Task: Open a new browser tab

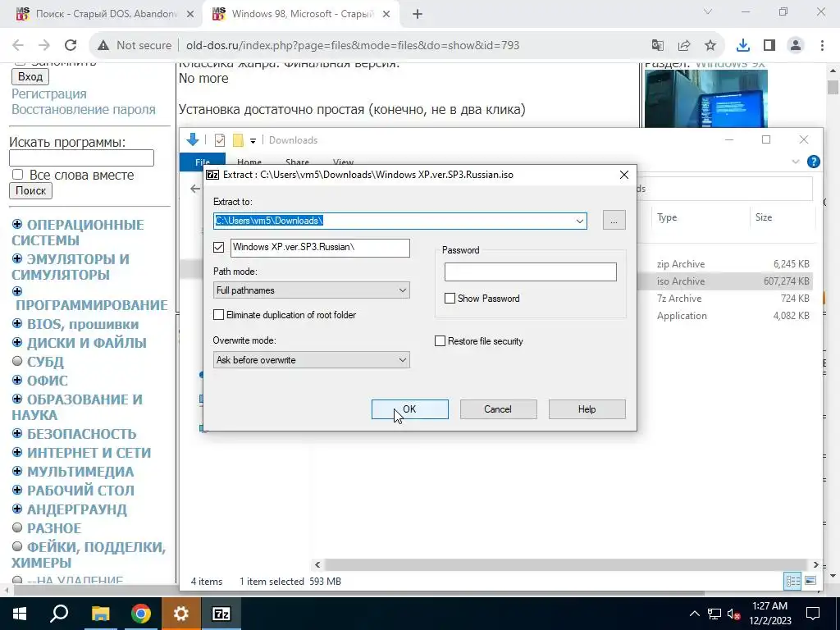Action: [418, 14]
